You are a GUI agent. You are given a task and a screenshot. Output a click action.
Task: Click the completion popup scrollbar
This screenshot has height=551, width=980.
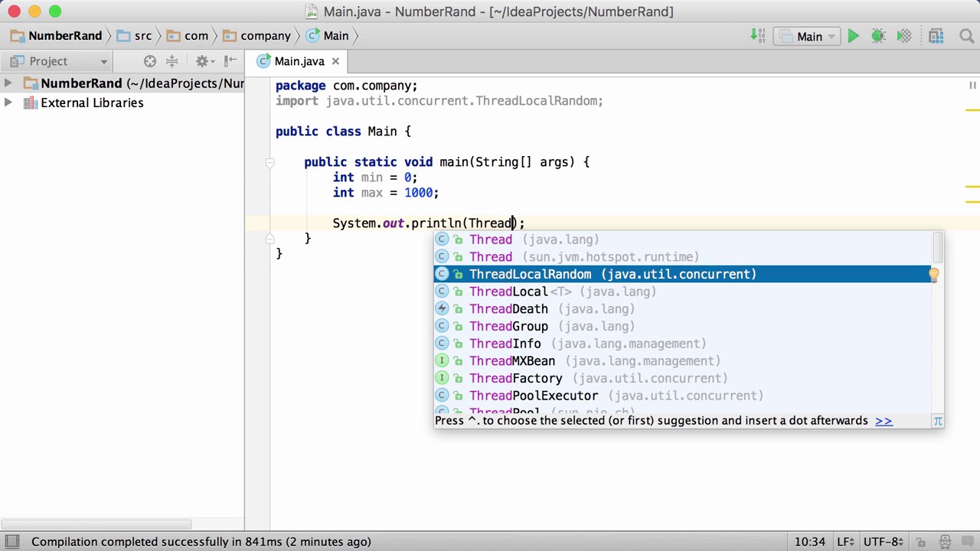point(938,247)
